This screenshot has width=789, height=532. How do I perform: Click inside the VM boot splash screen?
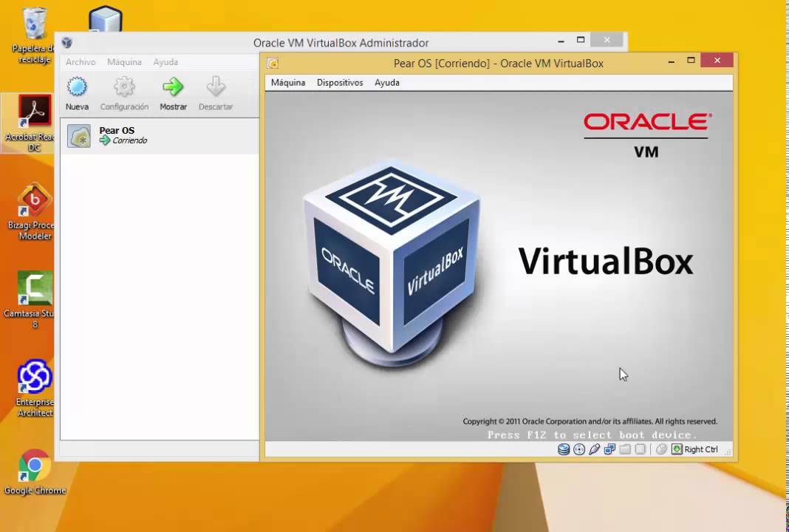click(499, 266)
